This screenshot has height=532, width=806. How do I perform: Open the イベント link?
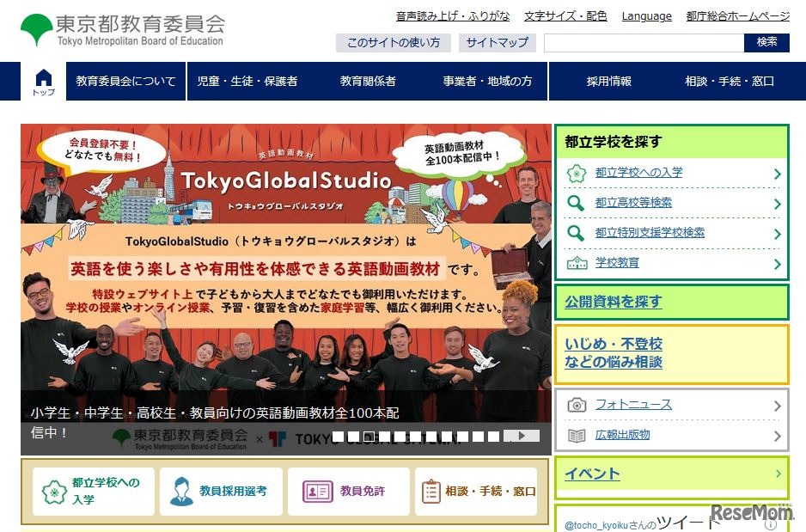(592, 474)
